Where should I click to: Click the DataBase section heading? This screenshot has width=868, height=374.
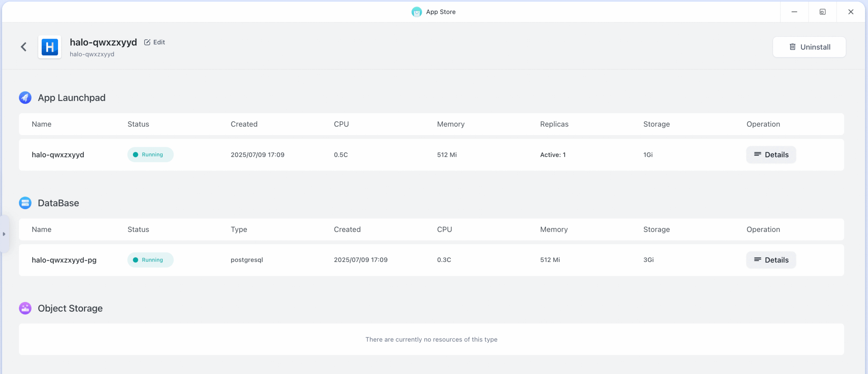(x=58, y=203)
